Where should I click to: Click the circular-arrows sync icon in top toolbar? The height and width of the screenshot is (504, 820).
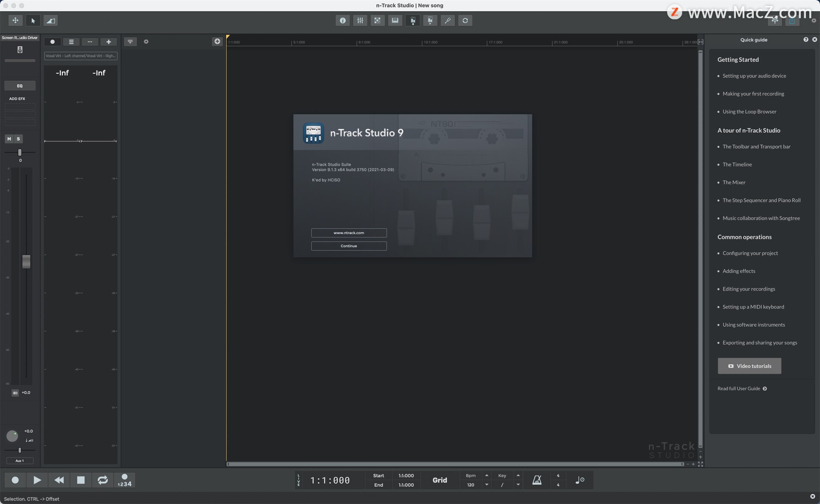pos(465,20)
